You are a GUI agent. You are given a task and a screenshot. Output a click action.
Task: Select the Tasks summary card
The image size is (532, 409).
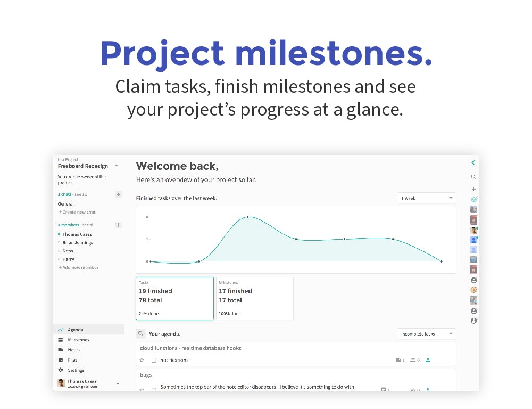point(174,298)
